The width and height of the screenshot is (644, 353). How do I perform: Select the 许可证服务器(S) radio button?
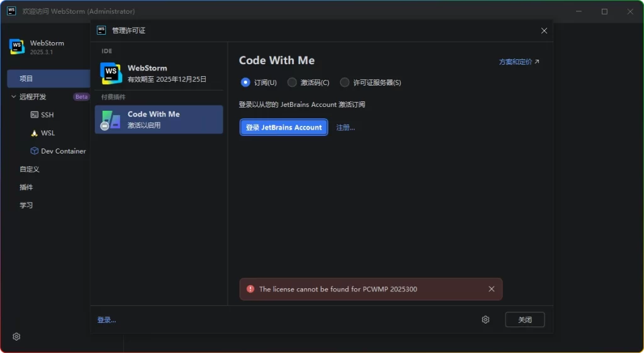[345, 82]
